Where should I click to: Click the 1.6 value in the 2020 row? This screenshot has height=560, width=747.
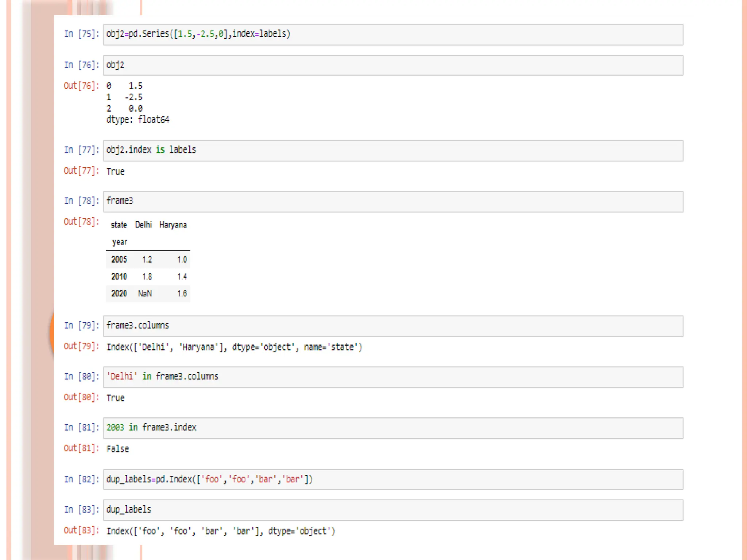point(182,293)
